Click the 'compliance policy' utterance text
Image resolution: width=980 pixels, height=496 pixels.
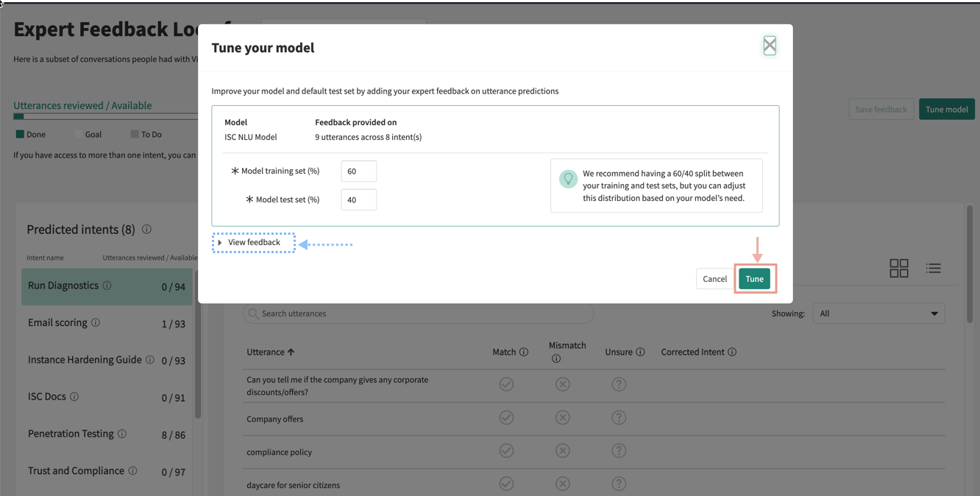coord(280,452)
